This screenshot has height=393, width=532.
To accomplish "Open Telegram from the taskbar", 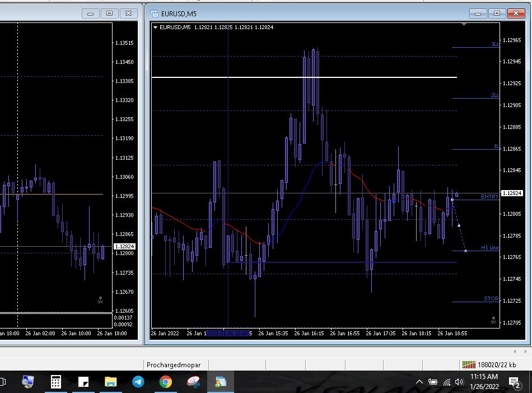I will click(x=138, y=382).
